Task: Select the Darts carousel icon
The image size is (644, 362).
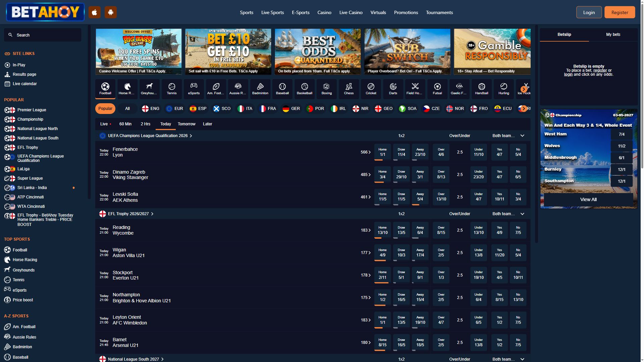Action: (x=393, y=89)
